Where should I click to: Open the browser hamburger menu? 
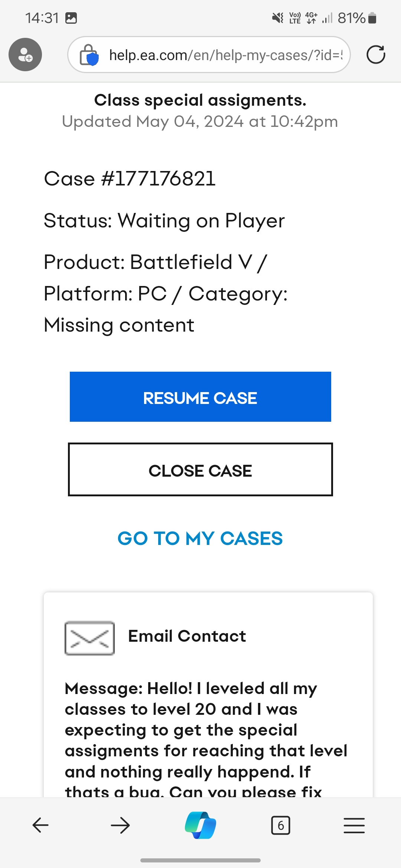(354, 825)
